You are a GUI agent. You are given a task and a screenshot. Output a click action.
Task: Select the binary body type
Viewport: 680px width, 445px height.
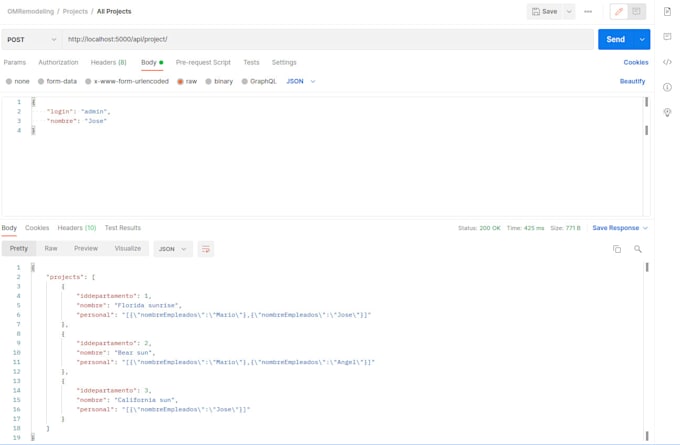219,82
